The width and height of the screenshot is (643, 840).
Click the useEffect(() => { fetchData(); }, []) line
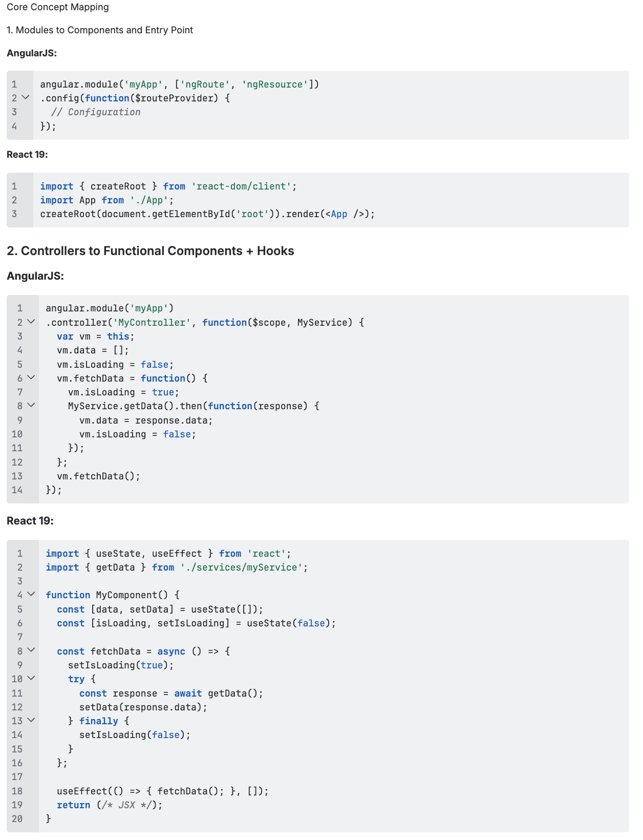tap(163, 791)
